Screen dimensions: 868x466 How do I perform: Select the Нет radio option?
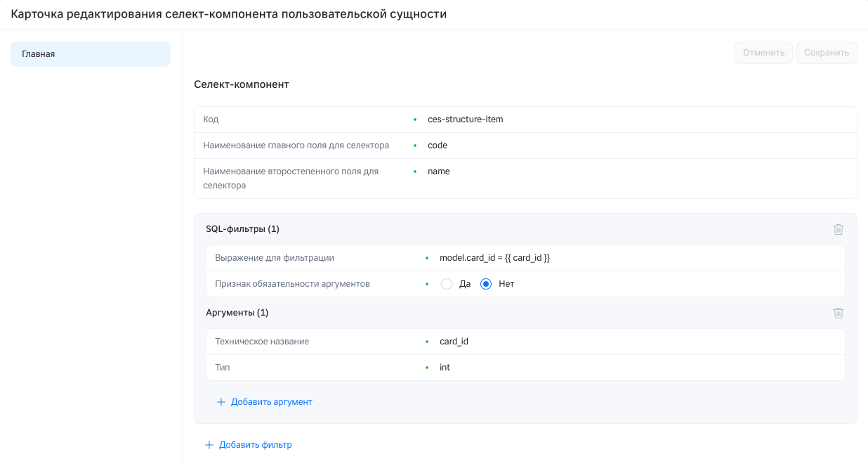click(486, 284)
